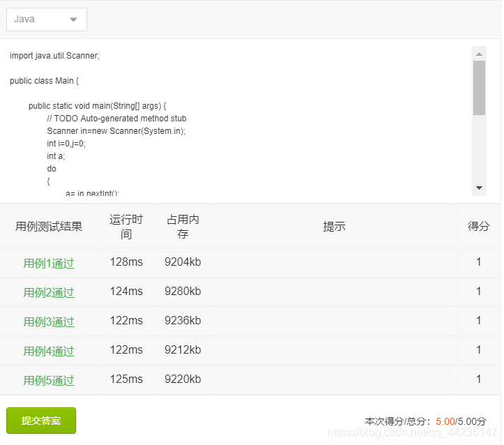Click 用例3通过 result link

[x=49, y=322]
